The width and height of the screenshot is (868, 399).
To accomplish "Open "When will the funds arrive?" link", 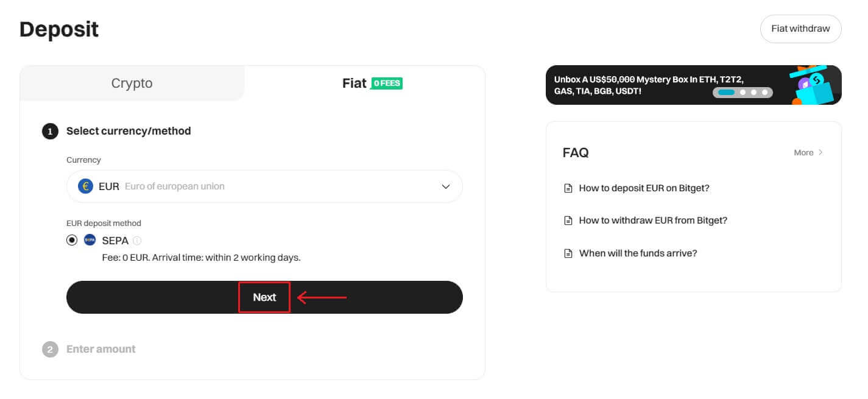I will point(638,253).
